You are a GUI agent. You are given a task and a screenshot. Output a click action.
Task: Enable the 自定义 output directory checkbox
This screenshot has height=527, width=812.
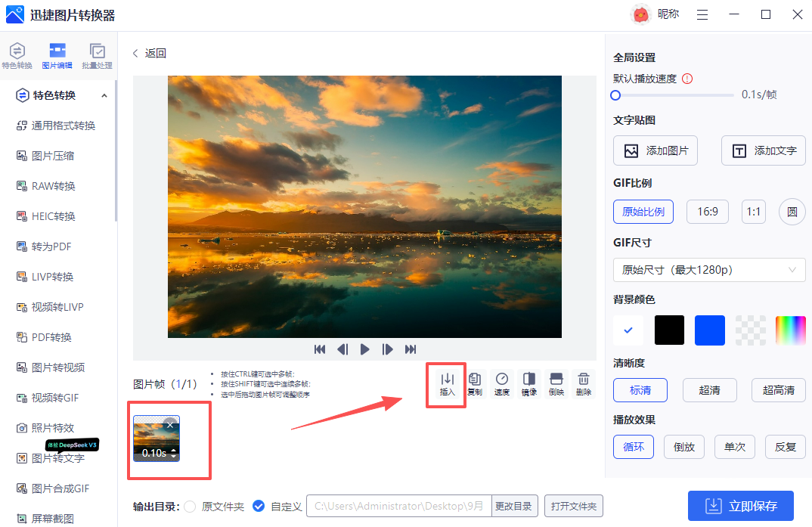[259, 506]
